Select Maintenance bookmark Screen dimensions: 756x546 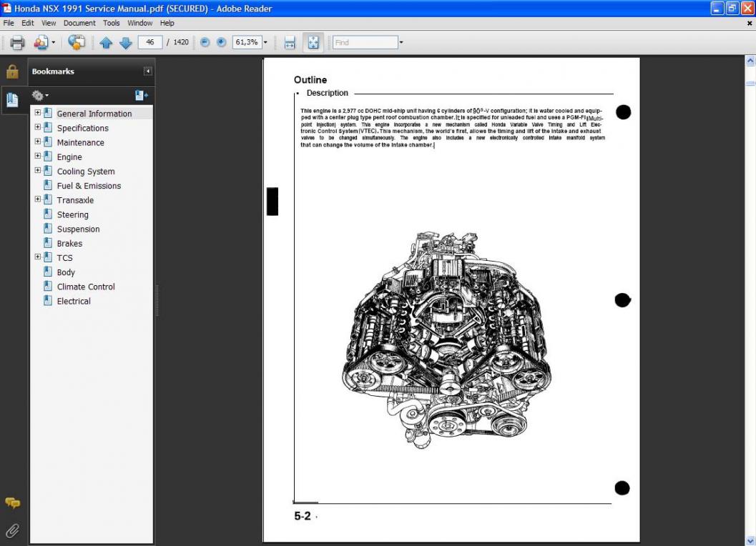[81, 143]
